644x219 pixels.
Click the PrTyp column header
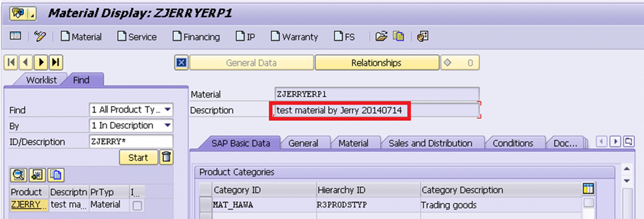pyautogui.click(x=109, y=192)
